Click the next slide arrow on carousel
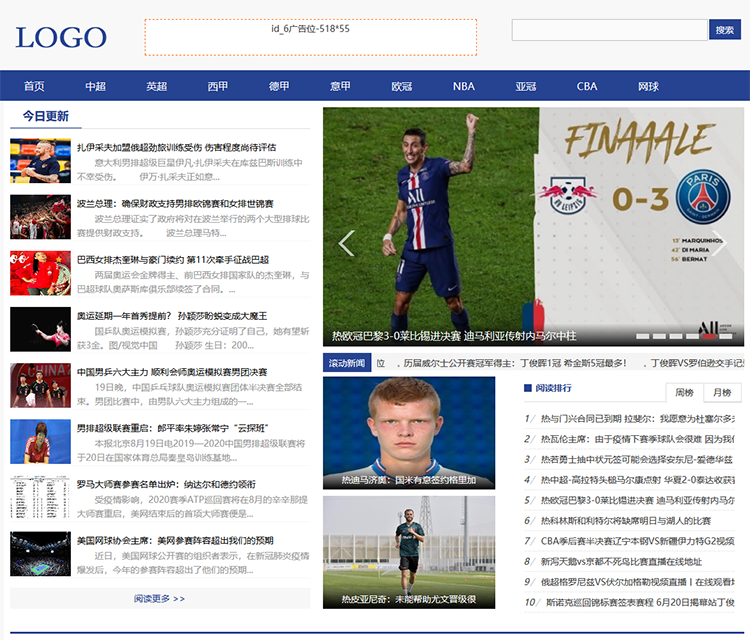The height and width of the screenshot is (640, 750). point(718,243)
